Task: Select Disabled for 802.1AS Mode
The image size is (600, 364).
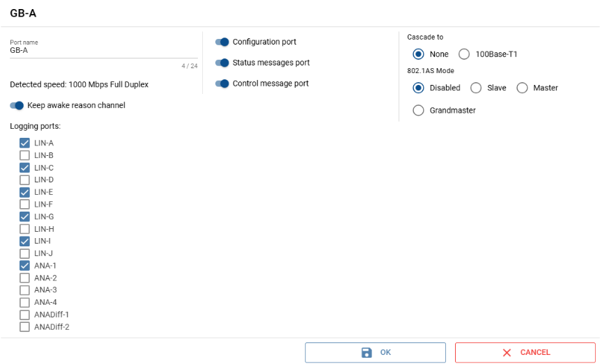Action: (x=419, y=88)
